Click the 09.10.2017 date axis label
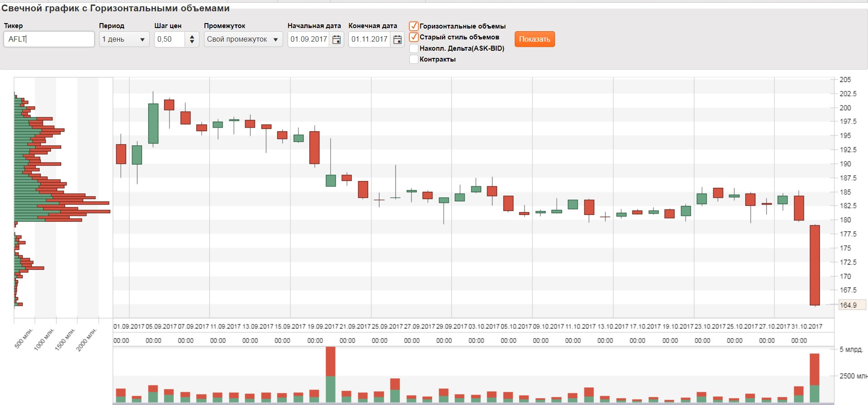Screen dimensions: 868x405 coord(549,326)
